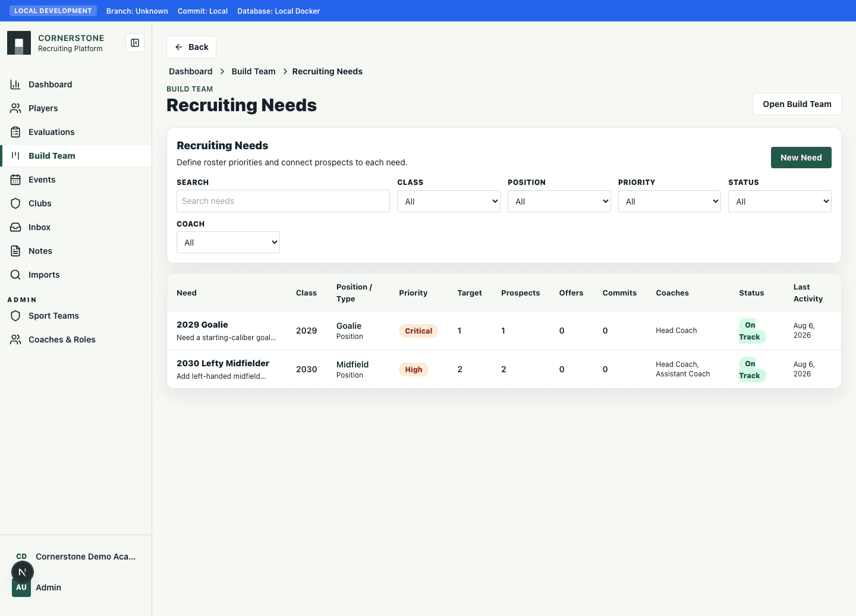Click the Evaluations clipboard icon
The width and height of the screenshot is (856, 616).
pos(15,132)
